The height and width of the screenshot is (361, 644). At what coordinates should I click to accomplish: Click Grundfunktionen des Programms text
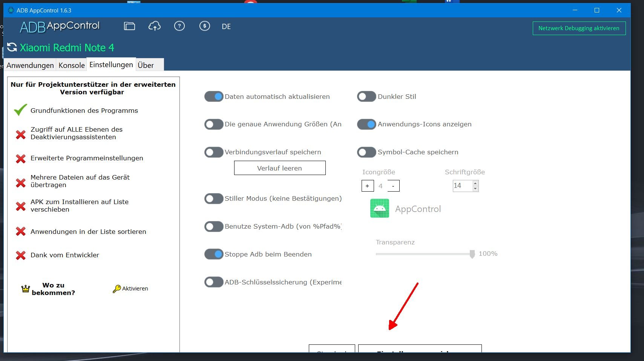(x=84, y=111)
